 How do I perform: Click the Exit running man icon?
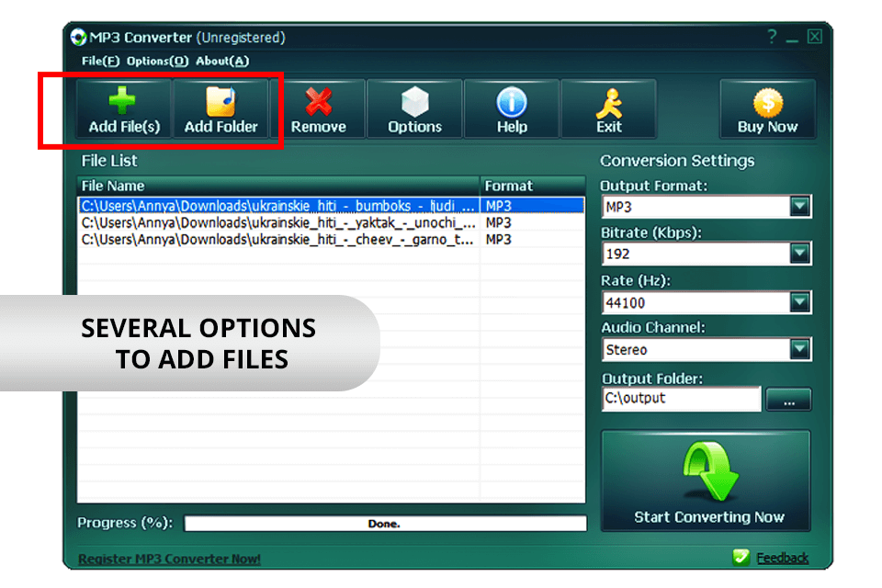[609, 102]
